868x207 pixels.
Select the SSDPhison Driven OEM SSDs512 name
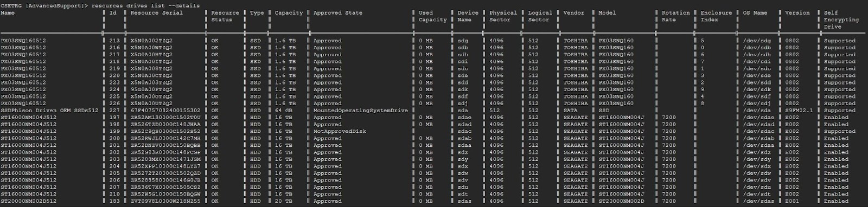pyautogui.click(x=49, y=111)
